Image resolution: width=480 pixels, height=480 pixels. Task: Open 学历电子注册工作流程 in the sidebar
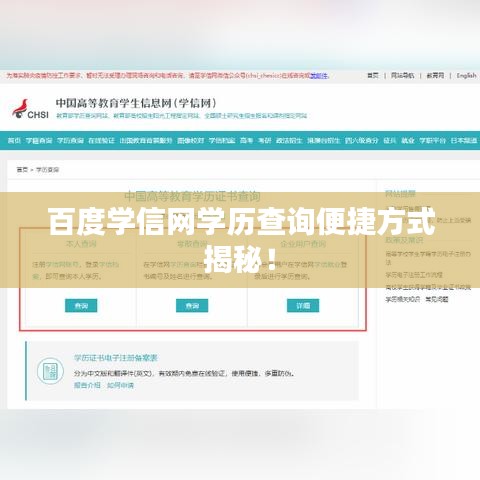click(x=414, y=275)
